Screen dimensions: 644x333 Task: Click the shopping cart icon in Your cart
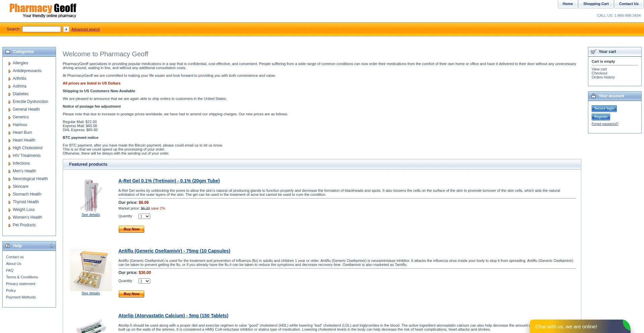pos(593,52)
